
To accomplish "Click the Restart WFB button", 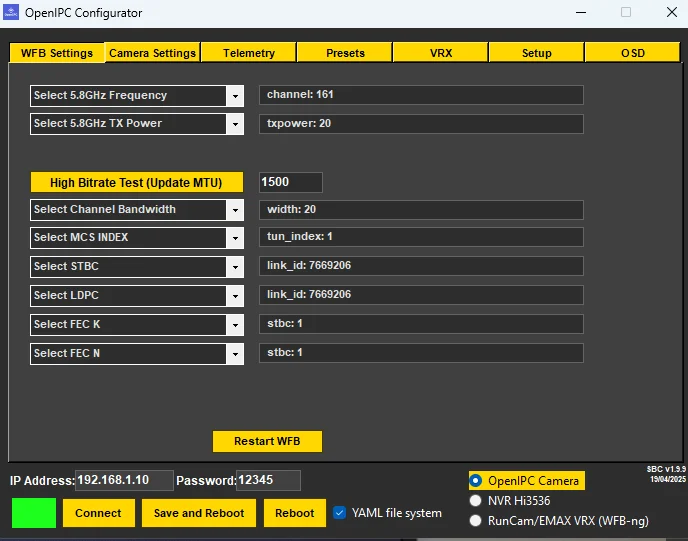I will click(267, 441).
